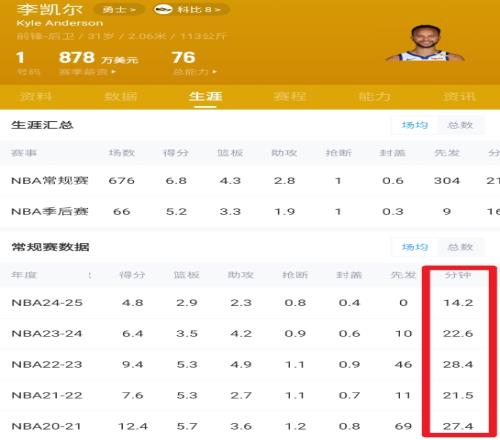This screenshot has height=440, width=500.
Task: Tap the 76 overall rating number
Action: (183, 57)
